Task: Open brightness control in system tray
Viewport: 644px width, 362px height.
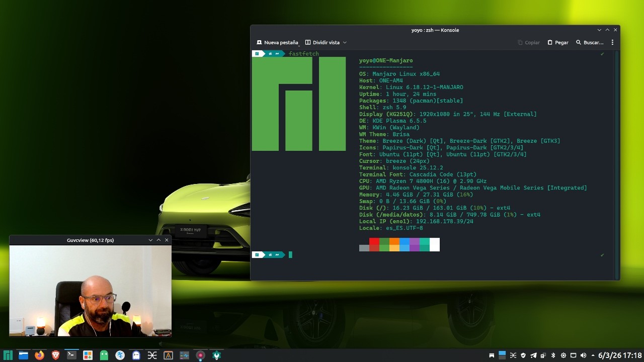Action: tap(563, 355)
